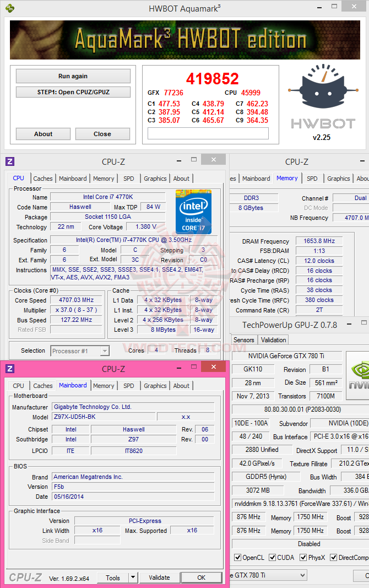Switch to Validation tab in GPU-Z

click(274, 340)
